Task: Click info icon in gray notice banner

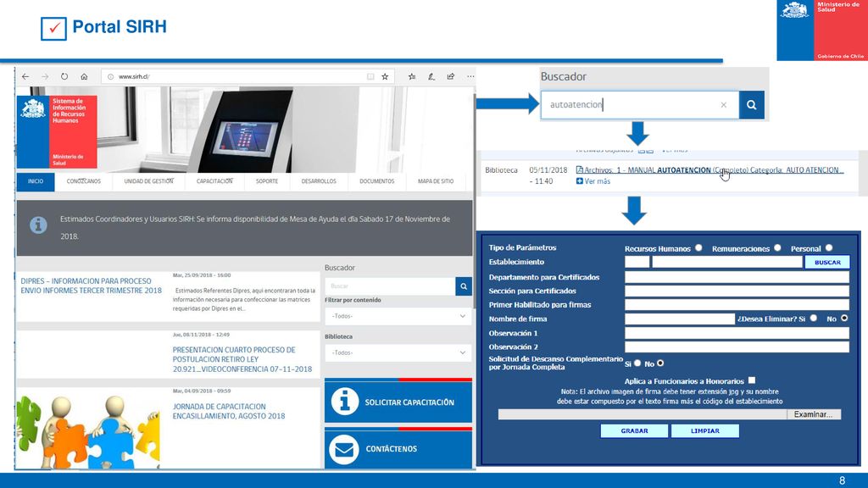Action: coord(38,225)
